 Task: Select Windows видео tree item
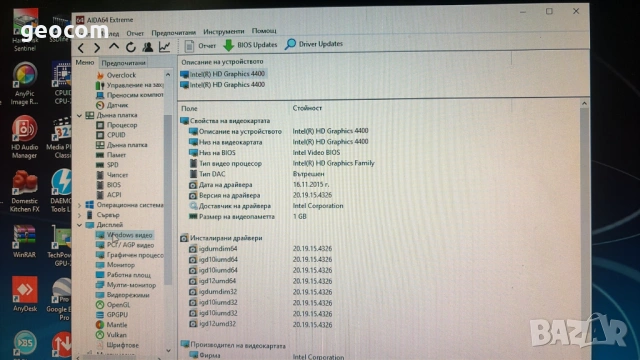pyautogui.click(x=124, y=235)
